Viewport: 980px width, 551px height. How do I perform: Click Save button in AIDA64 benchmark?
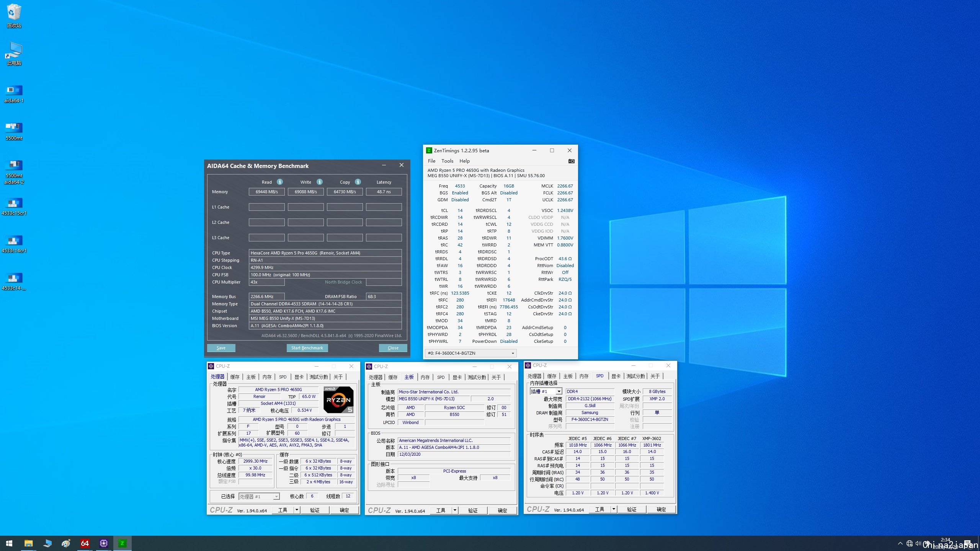tap(221, 348)
